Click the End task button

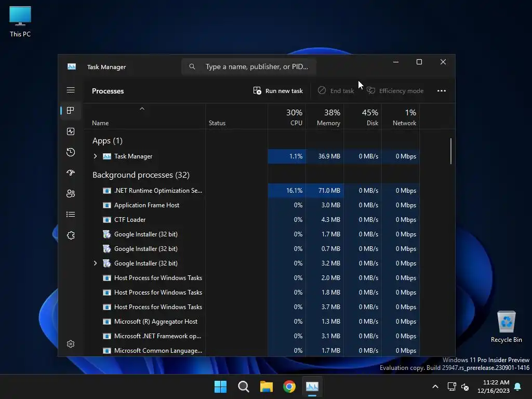[x=336, y=90]
